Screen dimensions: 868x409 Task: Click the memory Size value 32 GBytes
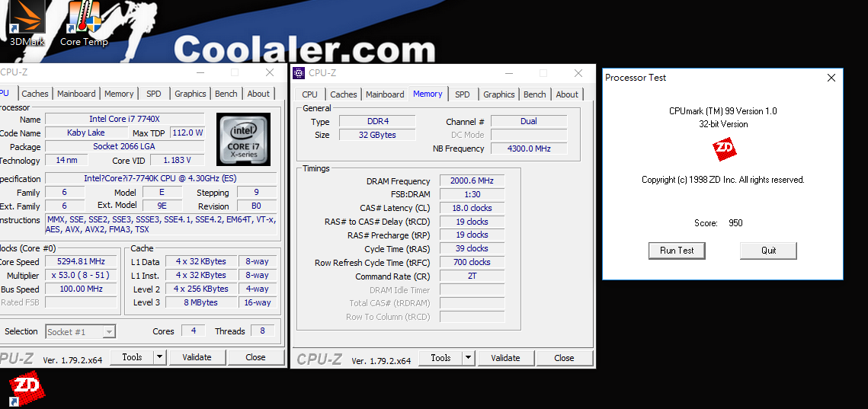tap(377, 135)
